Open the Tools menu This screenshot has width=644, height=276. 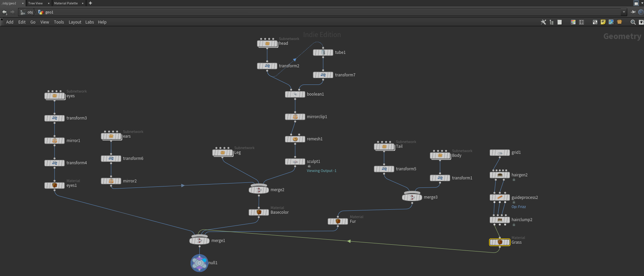point(59,22)
